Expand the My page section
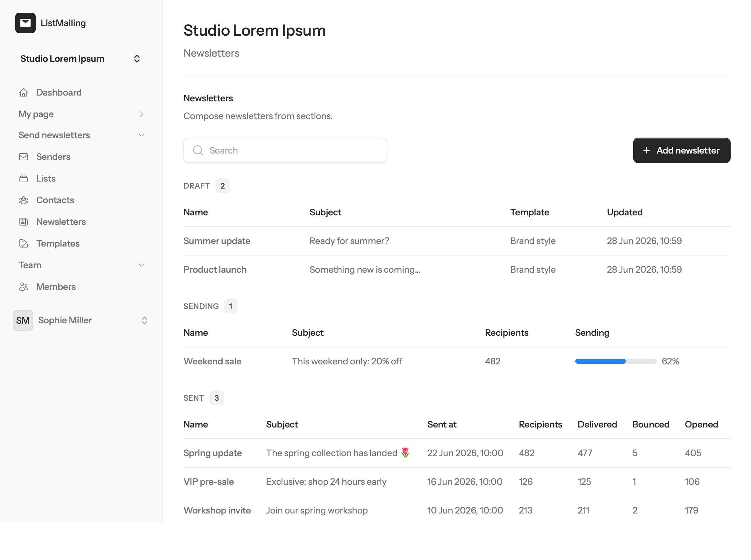751x560 pixels. coord(81,114)
